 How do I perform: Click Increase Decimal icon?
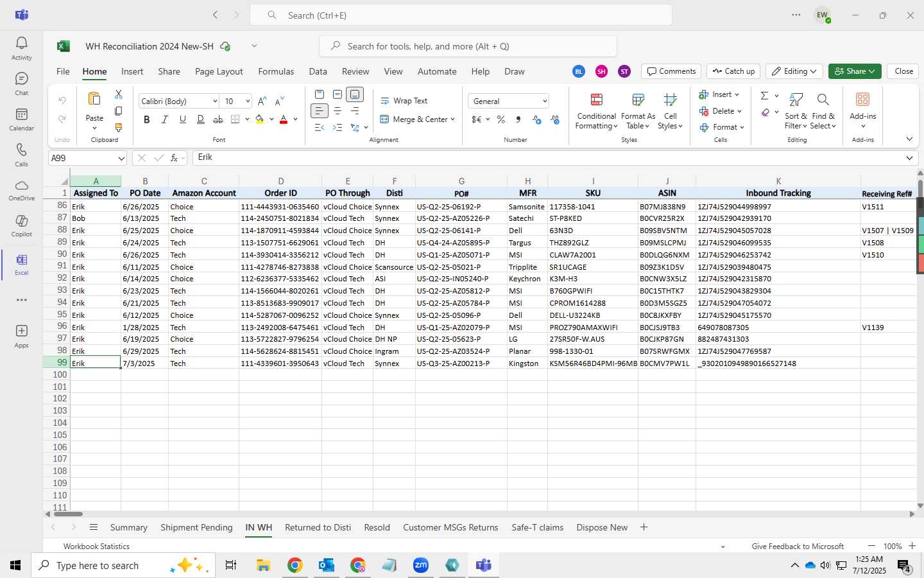(537, 119)
